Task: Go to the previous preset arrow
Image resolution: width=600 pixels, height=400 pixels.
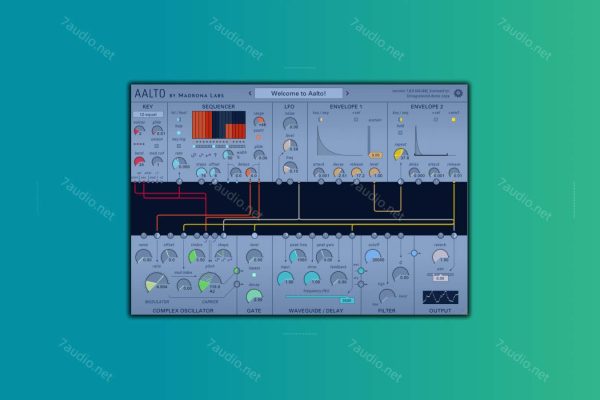Action: point(250,93)
